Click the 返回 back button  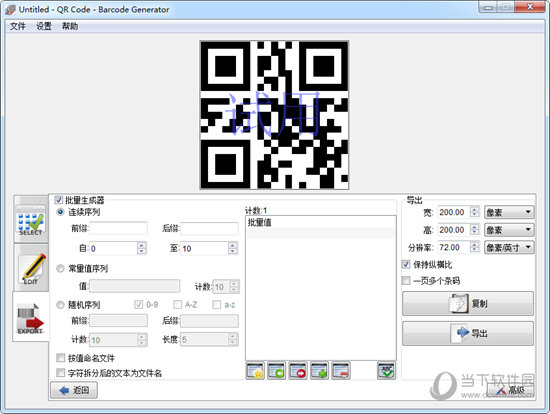coord(74,390)
